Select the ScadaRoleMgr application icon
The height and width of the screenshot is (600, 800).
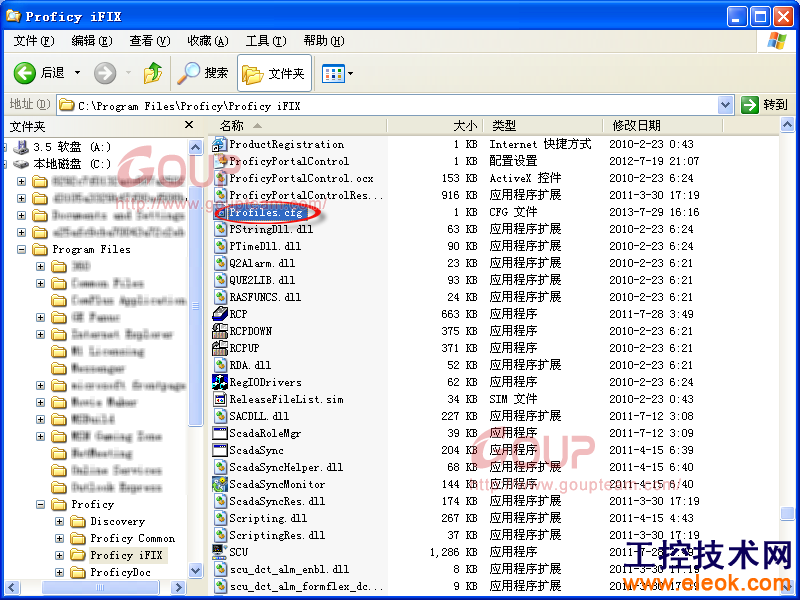[219, 433]
